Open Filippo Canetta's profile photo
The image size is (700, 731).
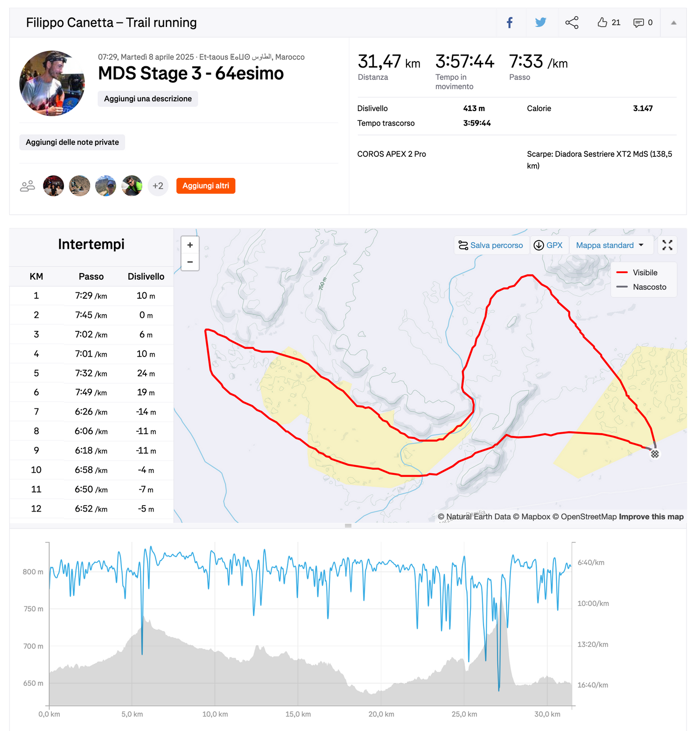(x=52, y=83)
